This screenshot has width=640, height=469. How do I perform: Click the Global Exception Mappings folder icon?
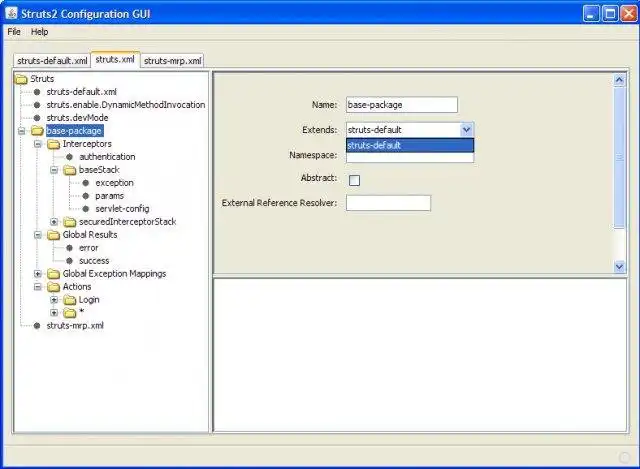pos(53,274)
